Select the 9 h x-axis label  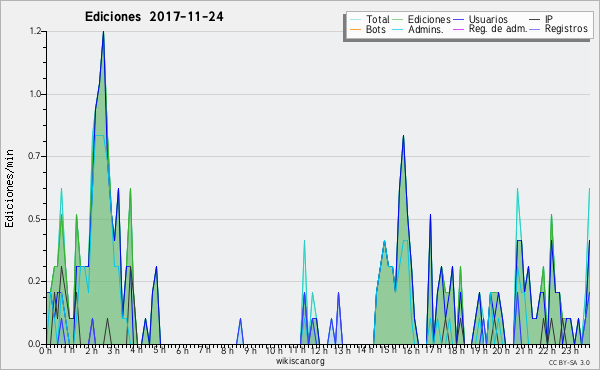click(251, 350)
